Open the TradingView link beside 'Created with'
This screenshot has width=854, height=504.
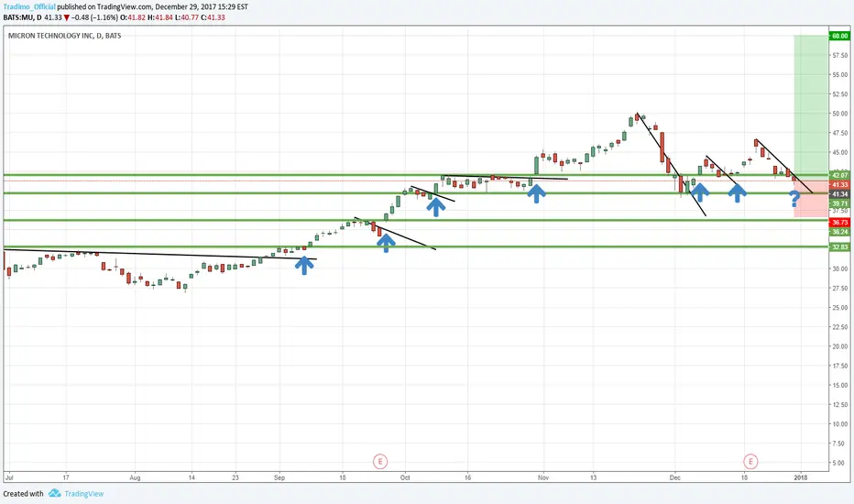pyautogui.click(x=84, y=494)
